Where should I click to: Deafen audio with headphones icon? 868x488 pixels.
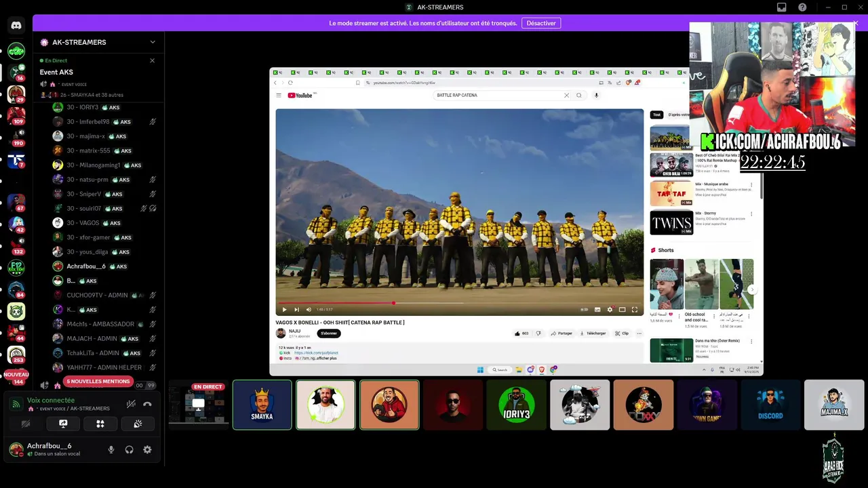click(129, 449)
